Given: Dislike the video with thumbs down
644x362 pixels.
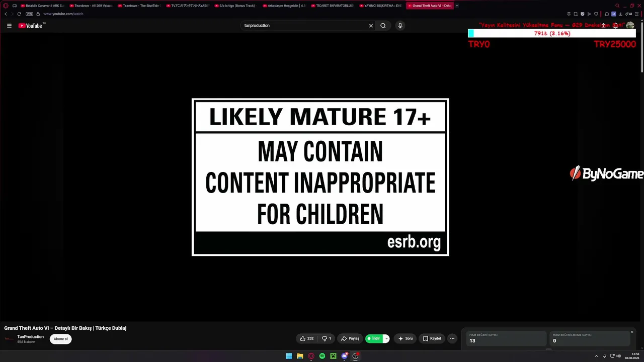Looking at the screenshot, I should coord(327,339).
